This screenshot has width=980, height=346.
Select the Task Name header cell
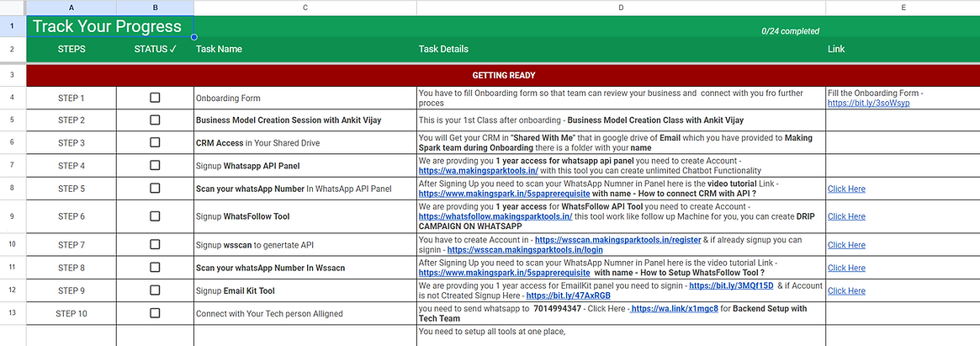(x=305, y=49)
